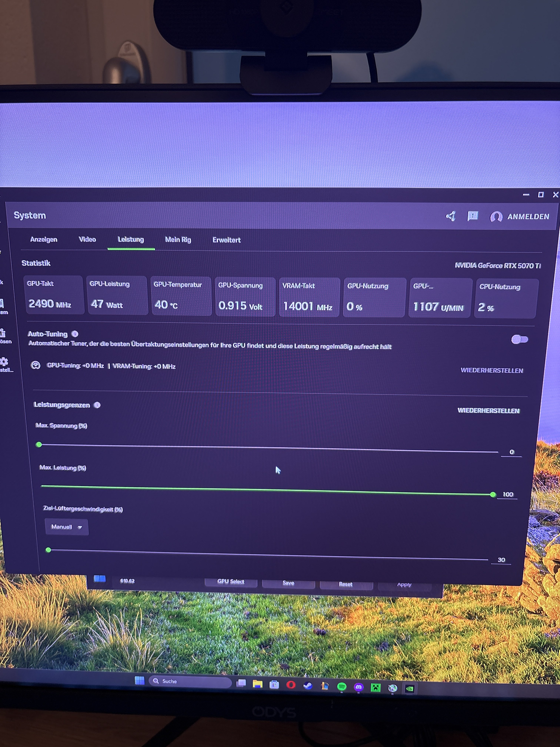This screenshot has width=560, height=747.
Task: Open Steam from the taskbar
Action: (x=308, y=685)
